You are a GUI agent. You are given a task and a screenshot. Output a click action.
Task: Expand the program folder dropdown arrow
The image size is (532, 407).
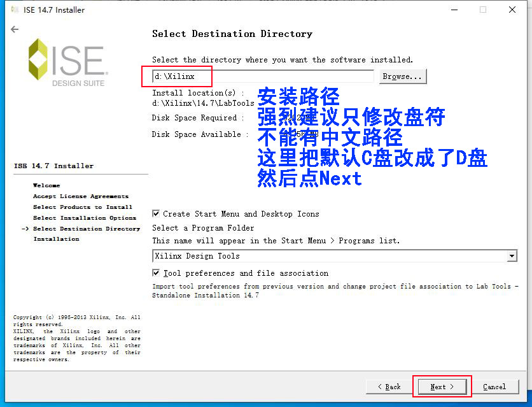(512, 256)
